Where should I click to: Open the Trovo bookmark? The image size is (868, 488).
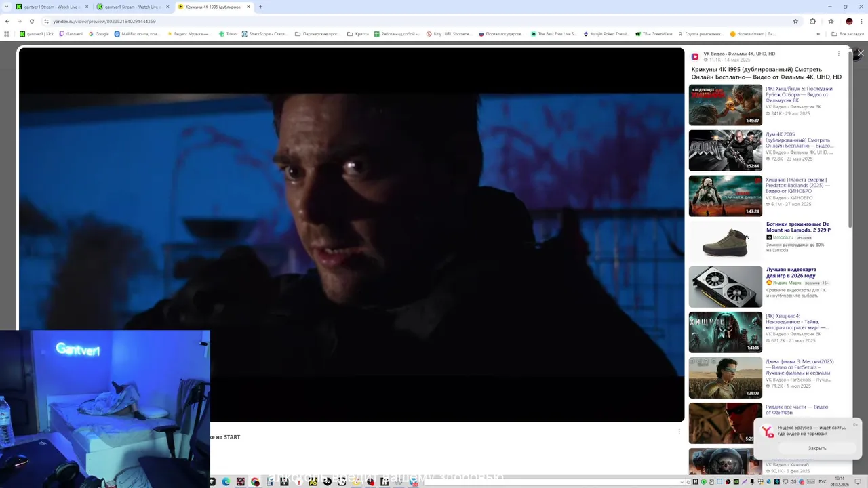(x=229, y=33)
